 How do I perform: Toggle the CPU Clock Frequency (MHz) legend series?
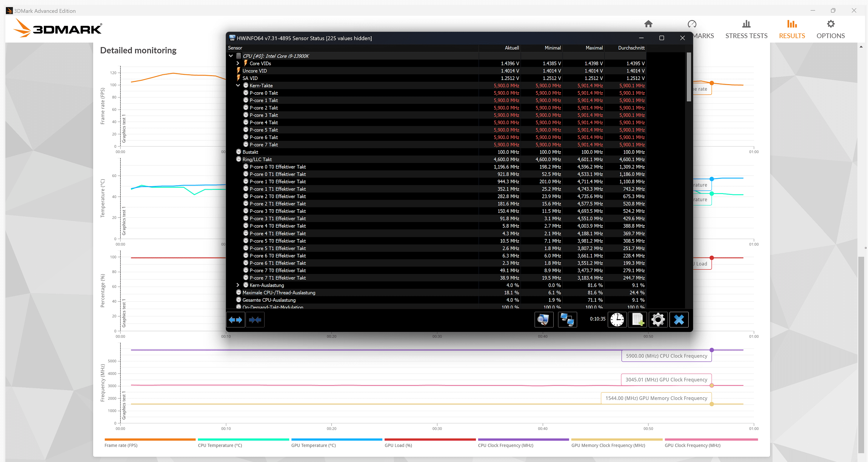(x=505, y=445)
